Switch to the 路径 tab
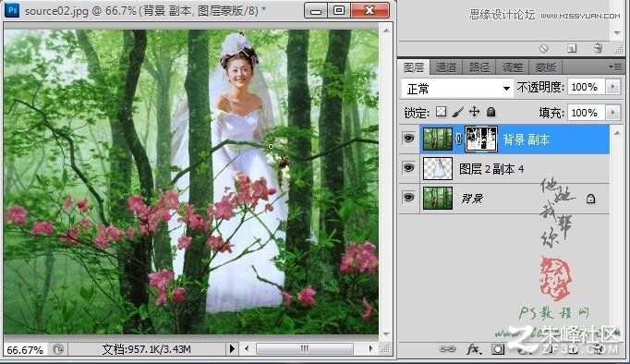The image size is (630, 364). (x=479, y=67)
